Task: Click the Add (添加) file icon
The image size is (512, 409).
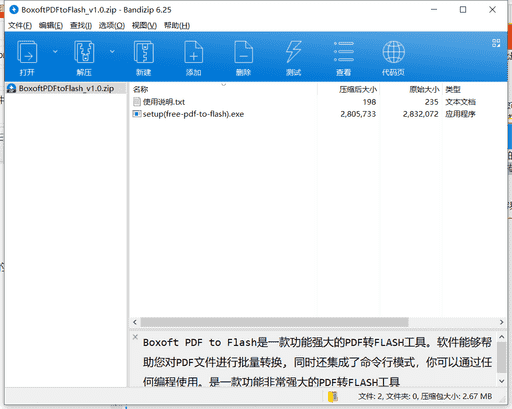Action: pyautogui.click(x=194, y=52)
